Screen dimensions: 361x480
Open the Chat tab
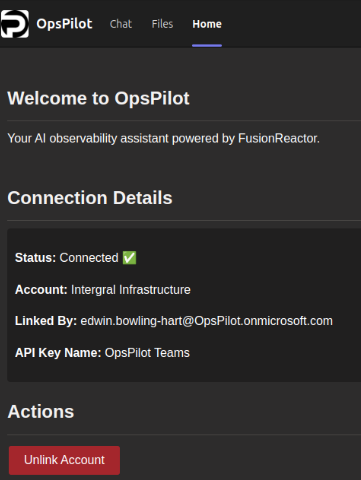point(121,24)
